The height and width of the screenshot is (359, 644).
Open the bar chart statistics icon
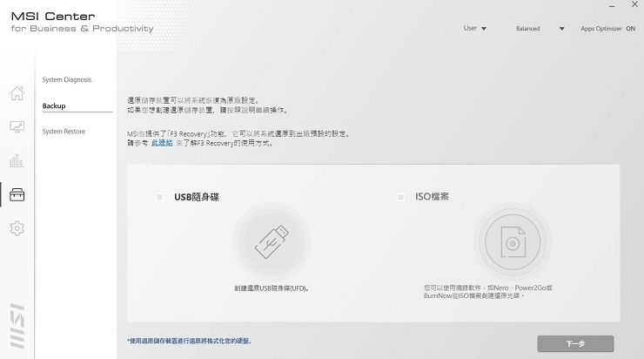tap(17, 160)
